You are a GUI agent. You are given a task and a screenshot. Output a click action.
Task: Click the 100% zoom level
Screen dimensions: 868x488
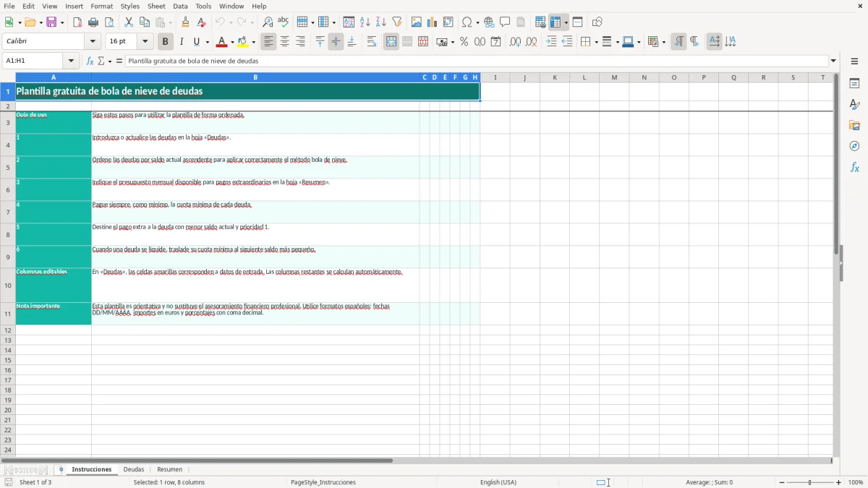[x=856, y=482]
